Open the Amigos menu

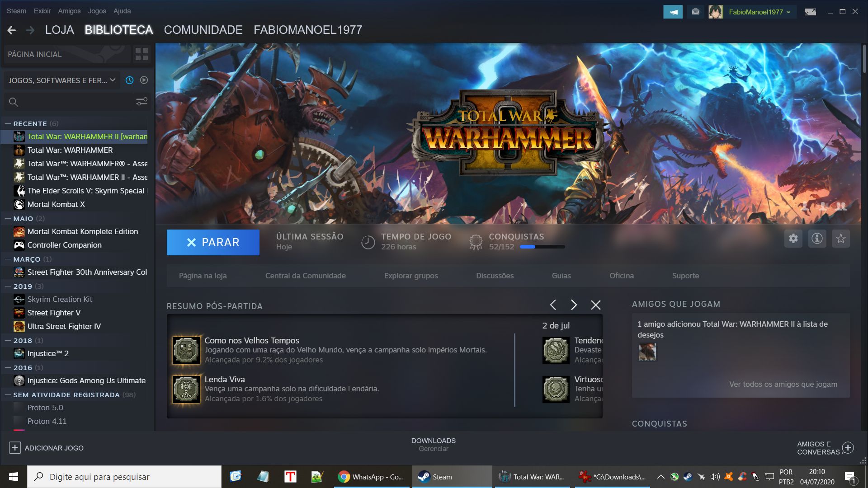pos(69,11)
